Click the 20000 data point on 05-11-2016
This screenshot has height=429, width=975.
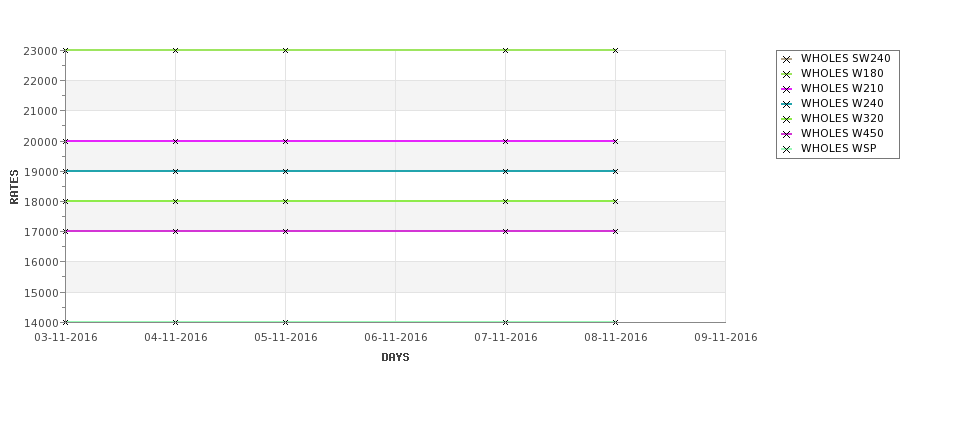(x=285, y=141)
